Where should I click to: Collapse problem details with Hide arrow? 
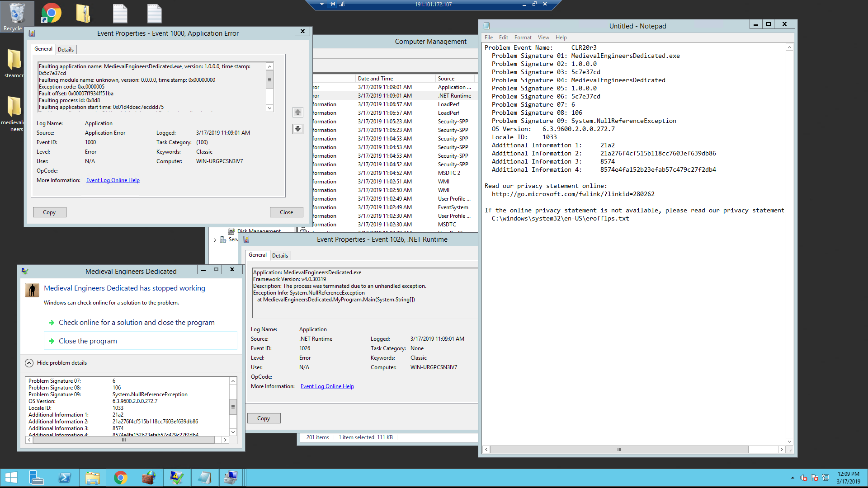[29, 363]
